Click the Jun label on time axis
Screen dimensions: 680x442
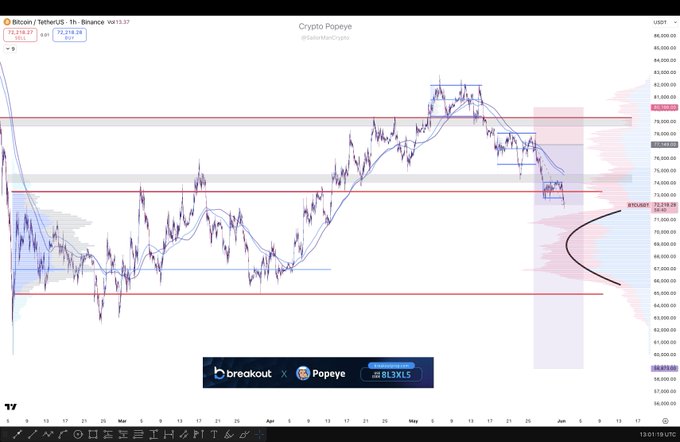(x=562, y=421)
